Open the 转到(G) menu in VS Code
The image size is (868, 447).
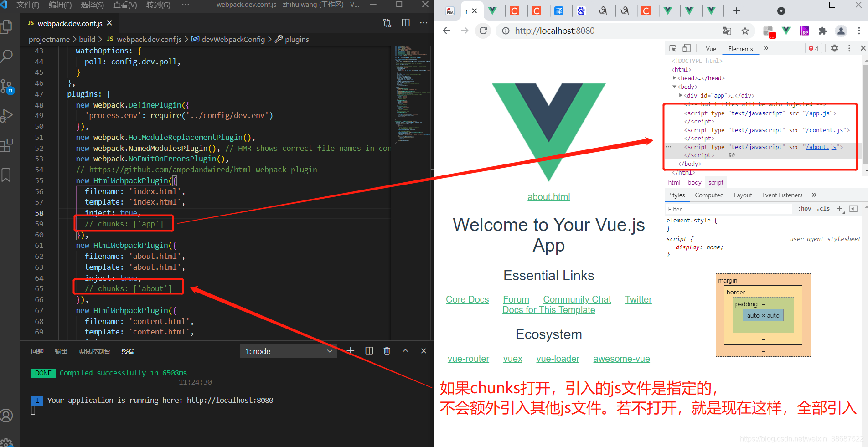158,5
